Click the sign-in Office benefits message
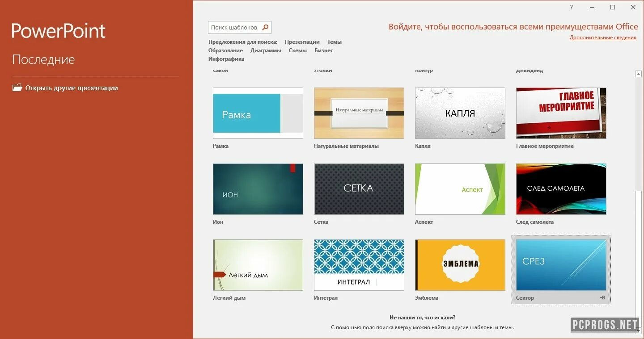The height and width of the screenshot is (339, 644). (x=513, y=27)
